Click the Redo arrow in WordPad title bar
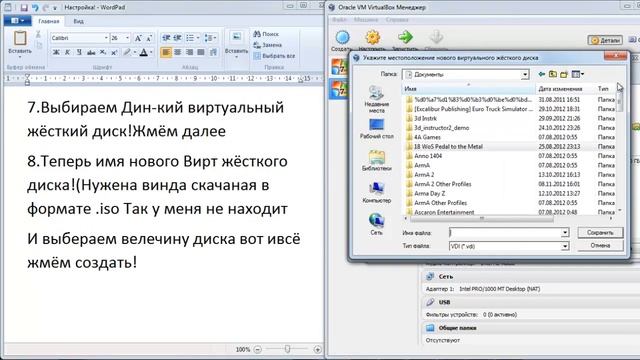This screenshot has height=360, width=640. click(45, 7)
